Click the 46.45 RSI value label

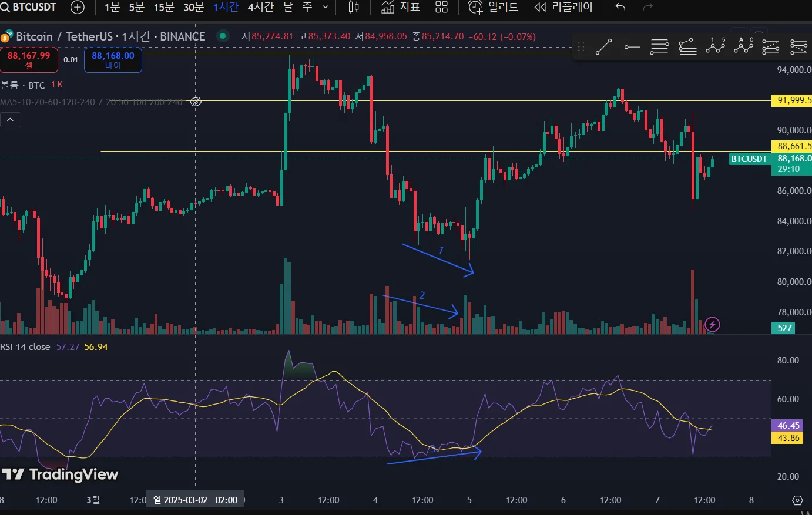point(788,426)
